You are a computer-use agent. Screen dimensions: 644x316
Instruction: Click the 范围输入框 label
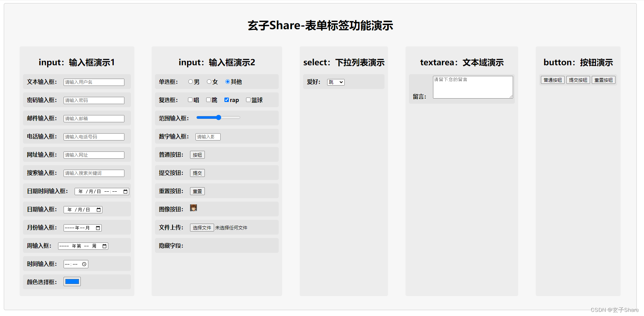click(174, 118)
